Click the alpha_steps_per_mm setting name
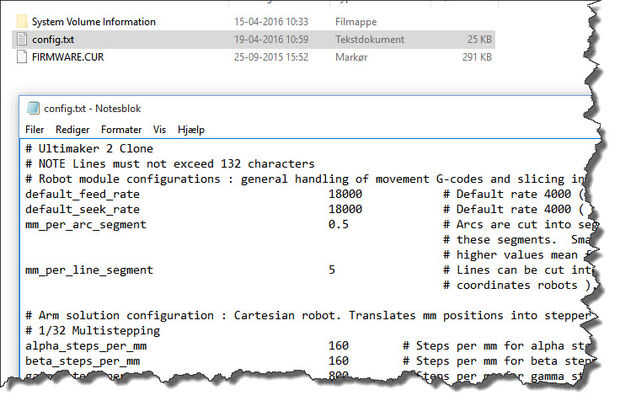 86,346
